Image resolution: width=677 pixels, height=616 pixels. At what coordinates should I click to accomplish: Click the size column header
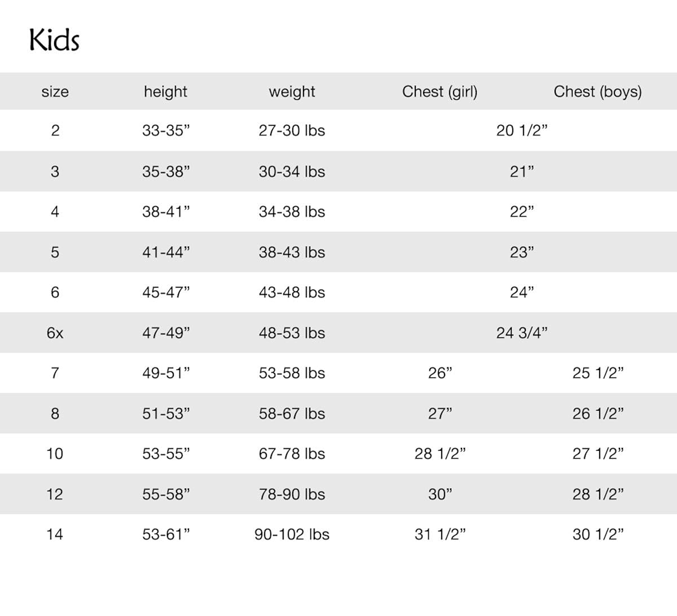pyautogui.click(x=55, y=91)
